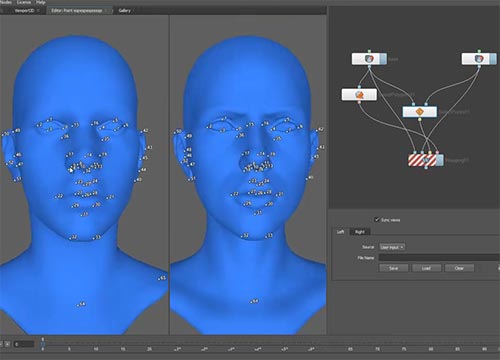500x360 pixels.
Task: Toggle the Sync views checkbox
Action: coord(377,219)
